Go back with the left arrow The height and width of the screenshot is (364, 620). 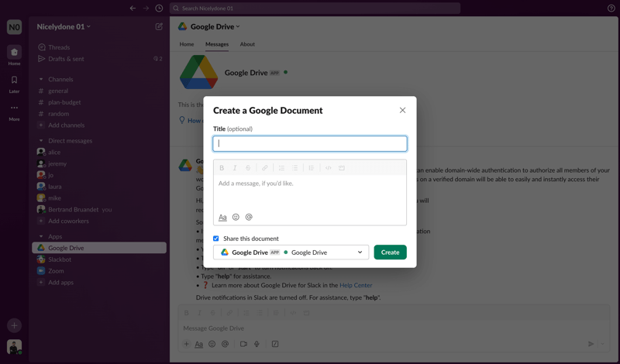pos(133,9)
